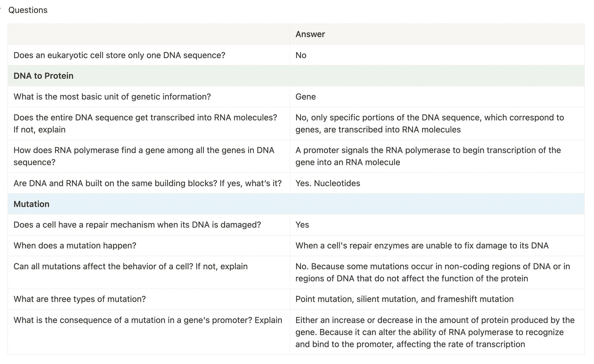Image resolution: width=594 pixels, height=364 pixels.
Task: Select the "When does a mutation happen?" cell
Action: pyautogui.click(x=75, y=246)
